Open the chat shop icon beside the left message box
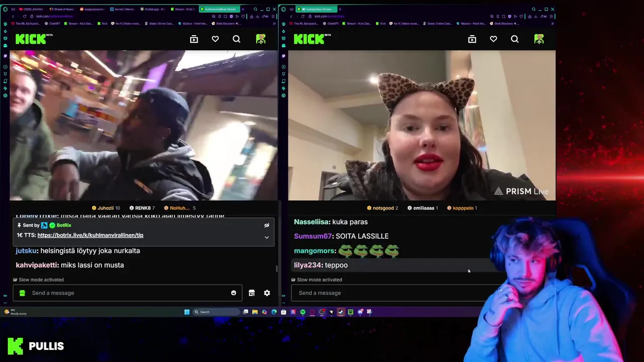This screenshot has height=362, width=644. click(252, 293)
